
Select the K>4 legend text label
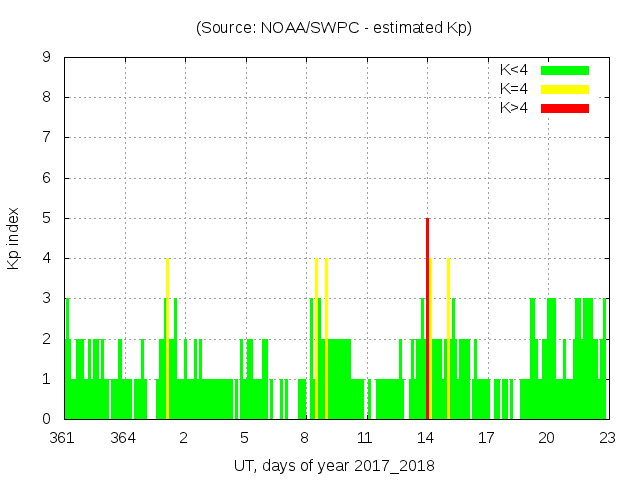[514, 108]
